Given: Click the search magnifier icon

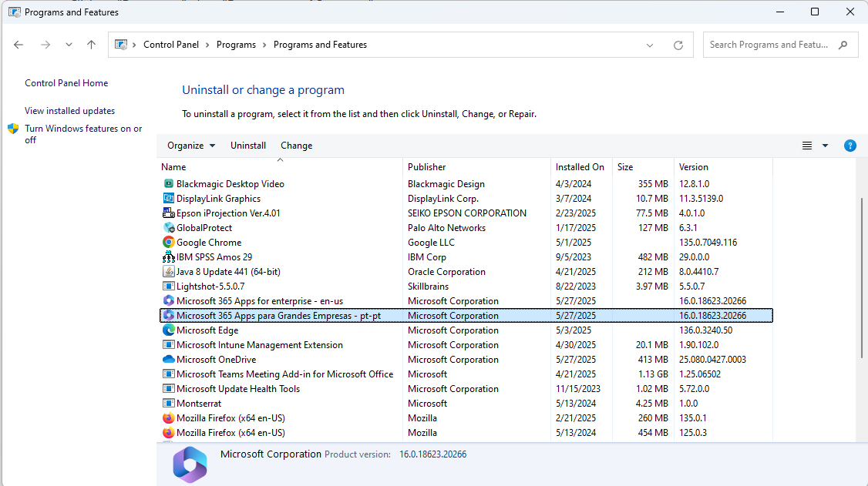Looking at the screenshot, I should (x=843, y=45).
